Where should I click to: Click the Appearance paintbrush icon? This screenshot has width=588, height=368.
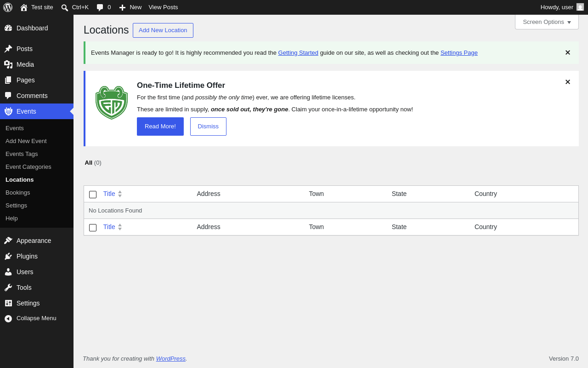[x=8, y=241]
